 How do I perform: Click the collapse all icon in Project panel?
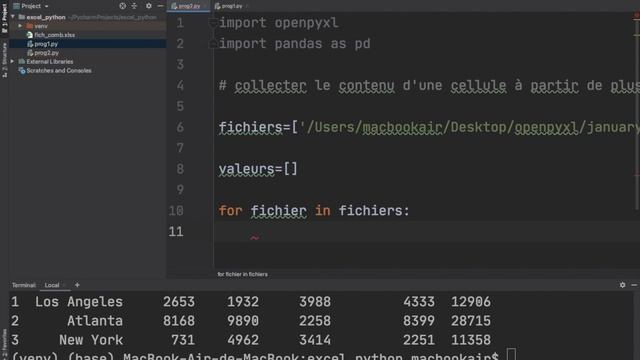pos(134,6)
